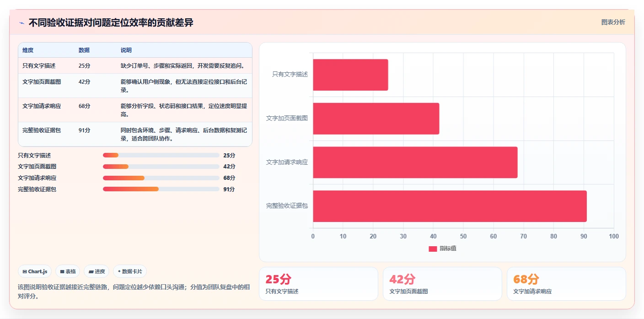Viewport: 644px width, 319px height.
Task: Open the 68分 文字加请求响应 data card
Action: click(x=566, y=284)
